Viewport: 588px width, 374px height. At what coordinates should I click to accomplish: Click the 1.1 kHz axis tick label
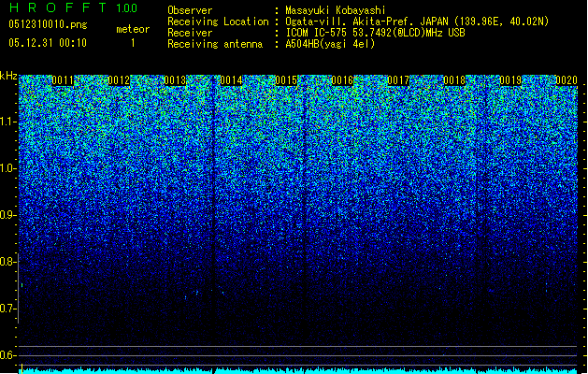click(7, 122)
